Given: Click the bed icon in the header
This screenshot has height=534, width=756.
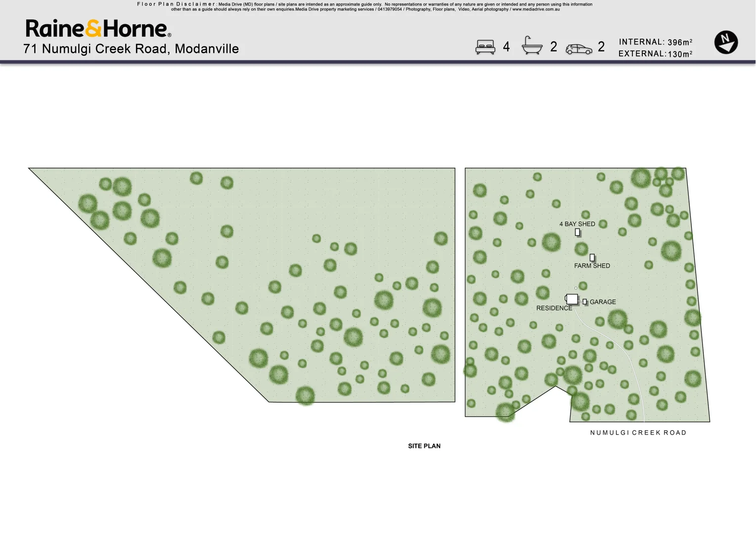Looking at the screenshot, I should point(485,47).
